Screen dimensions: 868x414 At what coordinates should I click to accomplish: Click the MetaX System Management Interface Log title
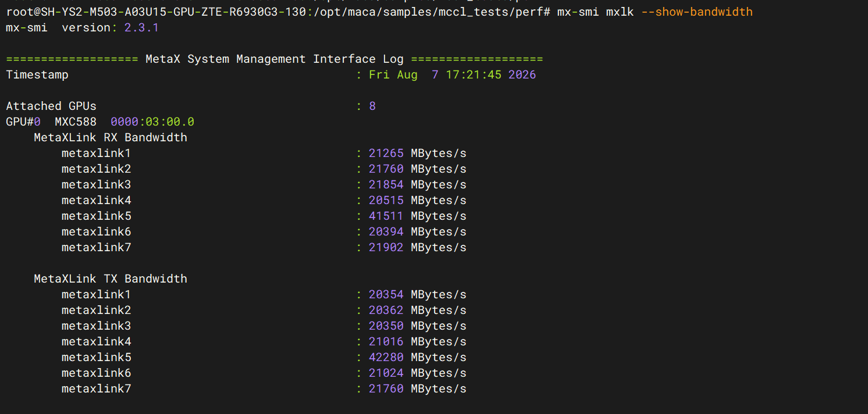click(x=275, y=59)
